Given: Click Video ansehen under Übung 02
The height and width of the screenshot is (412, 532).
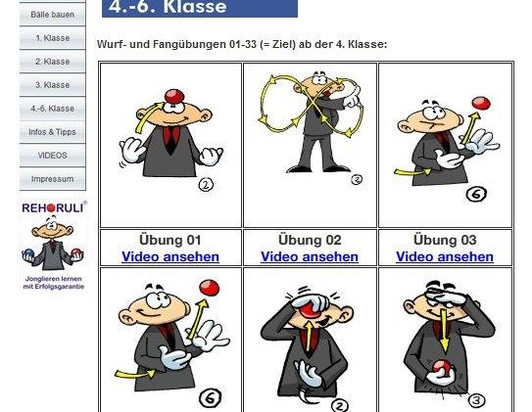Looking at the screenshot, I should [310, 256].
